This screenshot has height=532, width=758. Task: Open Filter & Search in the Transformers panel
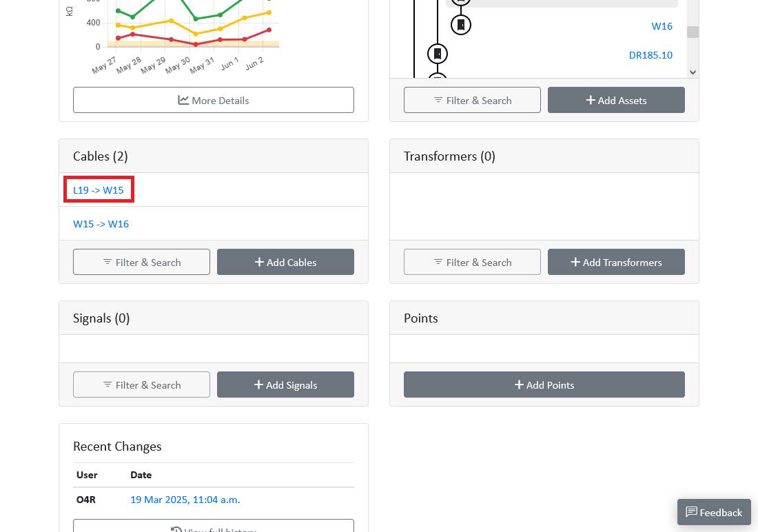point(472,262)
